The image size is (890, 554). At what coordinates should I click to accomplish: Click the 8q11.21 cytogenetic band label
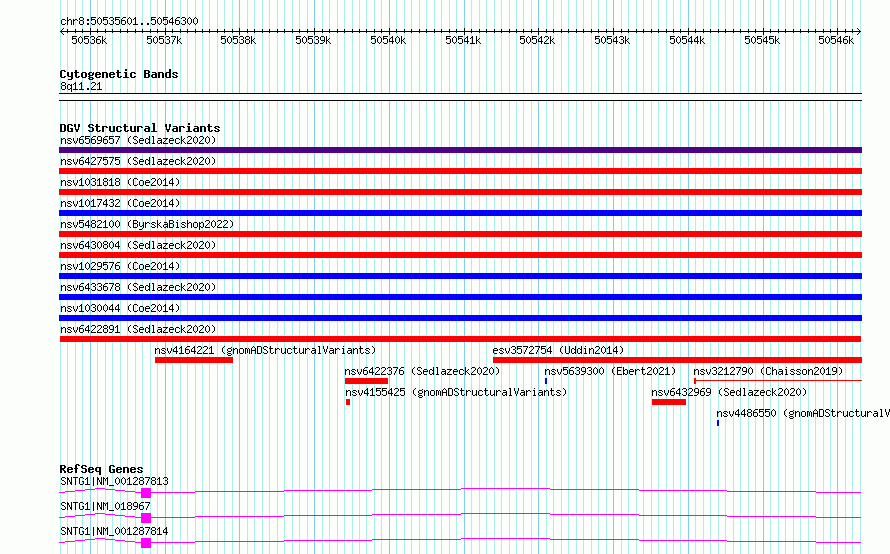coord(81,86)
